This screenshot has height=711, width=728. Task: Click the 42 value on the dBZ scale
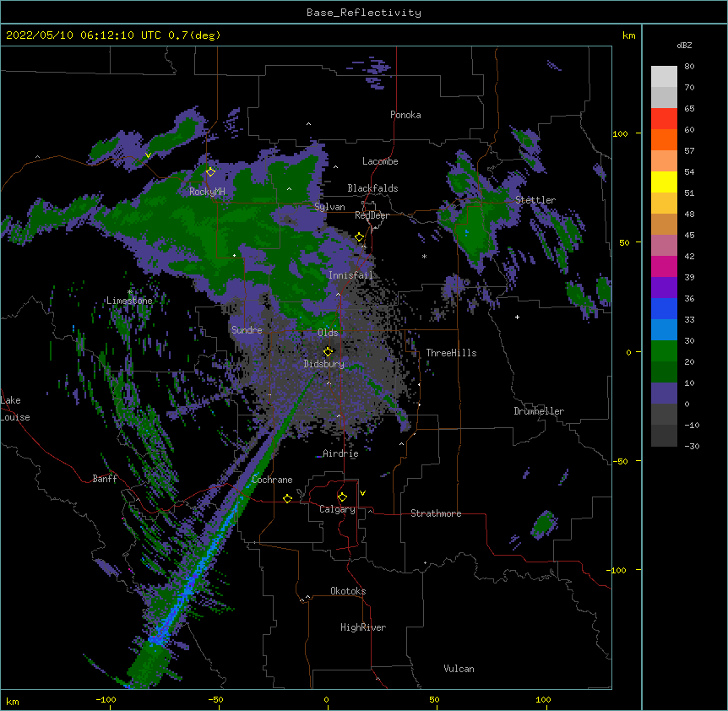click(x=689, y=256)
